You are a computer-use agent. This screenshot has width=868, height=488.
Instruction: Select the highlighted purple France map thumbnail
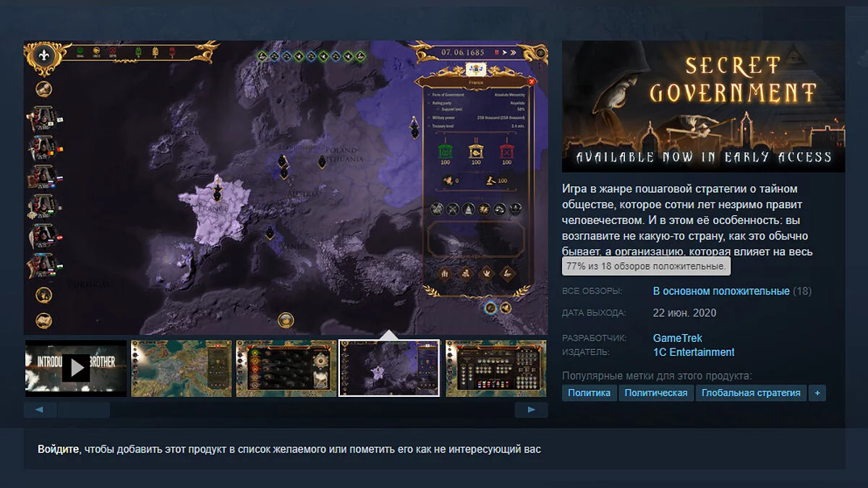[389, 368]
